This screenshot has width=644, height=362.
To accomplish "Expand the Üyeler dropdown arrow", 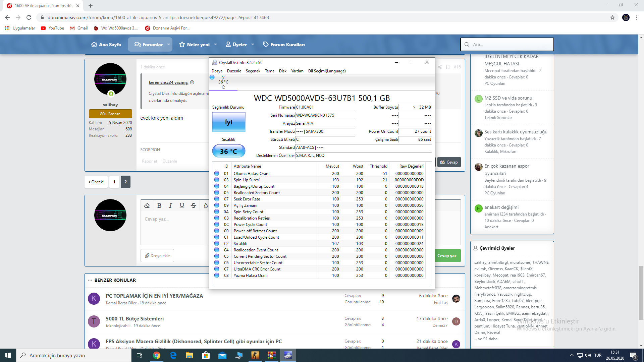I will (x=253, y=45).
